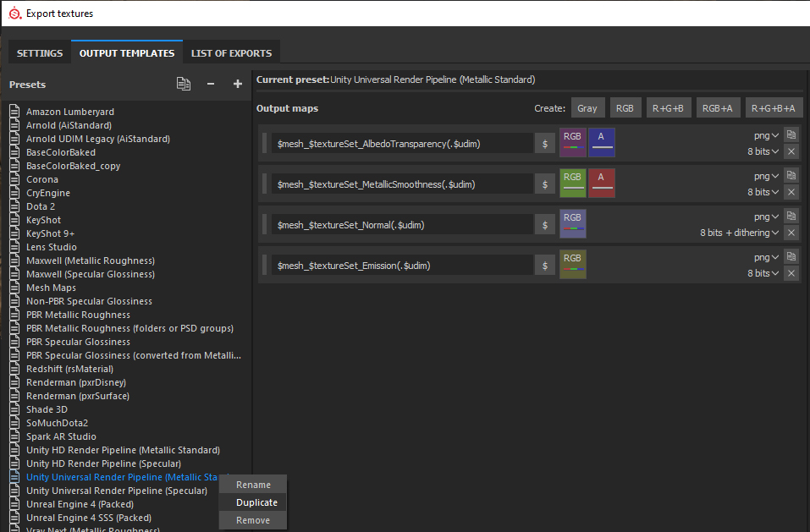Click the $ button for Normal map
This screenshot has height=532, width=810.
pos(545,225)
